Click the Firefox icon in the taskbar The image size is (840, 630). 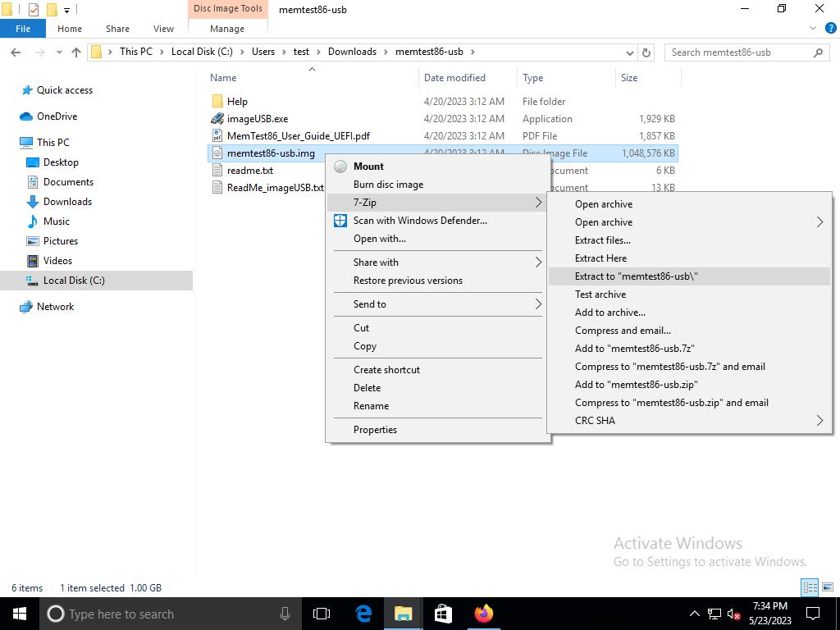coord(484,614)
